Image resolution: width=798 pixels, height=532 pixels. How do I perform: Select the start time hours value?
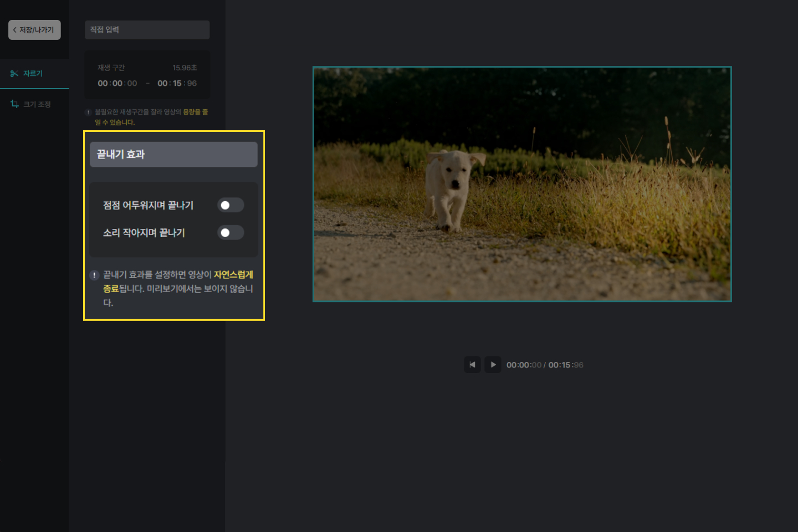(x=103, y=84)
